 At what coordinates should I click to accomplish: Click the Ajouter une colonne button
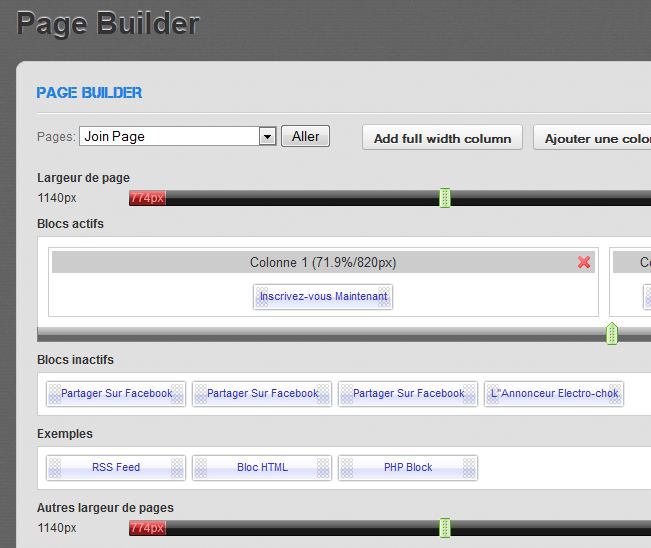click(x=595, y=138)
